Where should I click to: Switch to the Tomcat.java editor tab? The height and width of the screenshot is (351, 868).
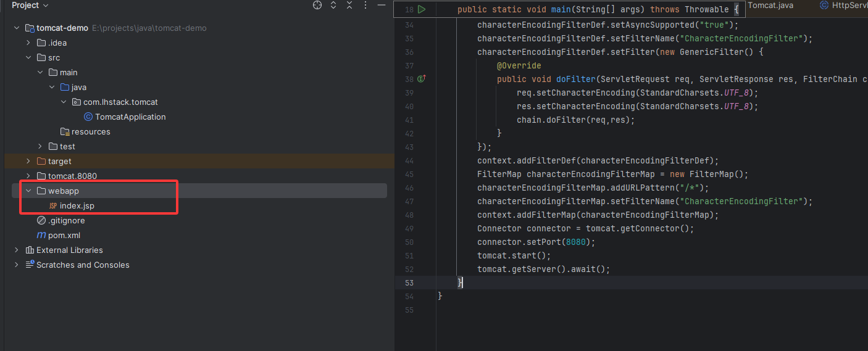click(770, 6)
